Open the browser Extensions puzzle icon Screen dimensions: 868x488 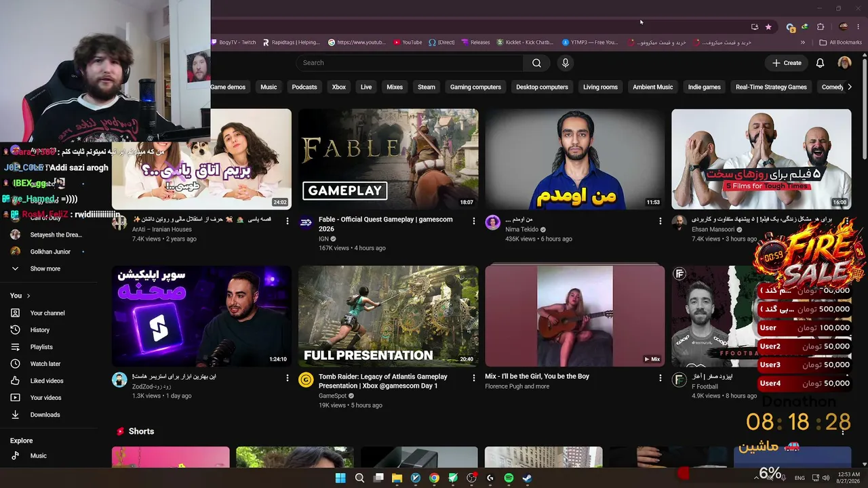pos(820,27)
